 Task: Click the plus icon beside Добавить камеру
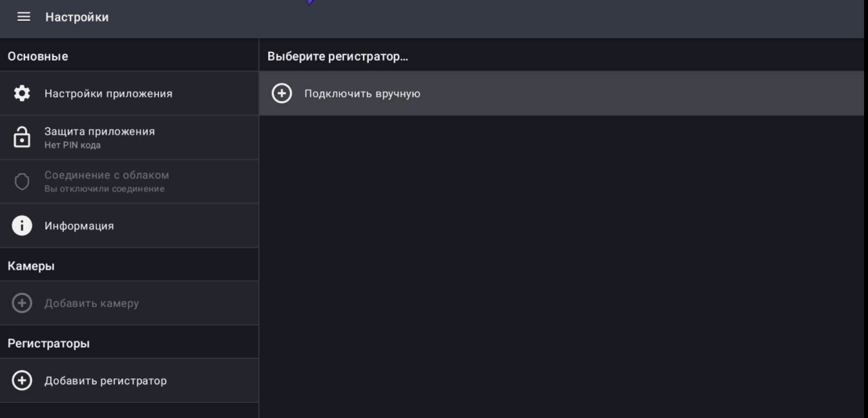[22, 303]
